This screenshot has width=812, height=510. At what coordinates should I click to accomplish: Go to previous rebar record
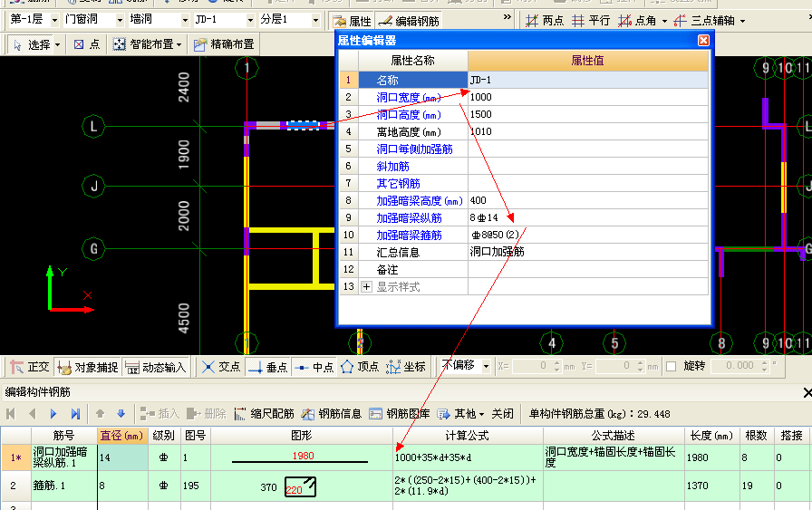(32, 414)
